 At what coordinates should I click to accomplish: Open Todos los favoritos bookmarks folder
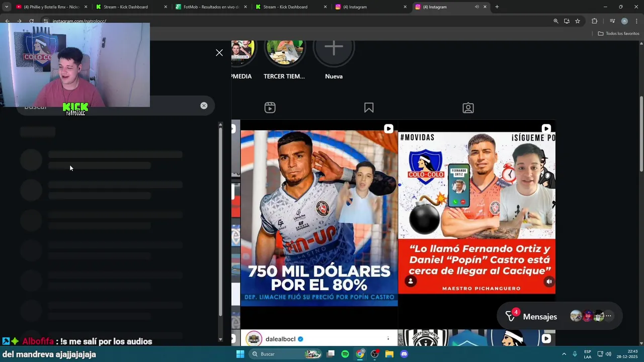618,34
